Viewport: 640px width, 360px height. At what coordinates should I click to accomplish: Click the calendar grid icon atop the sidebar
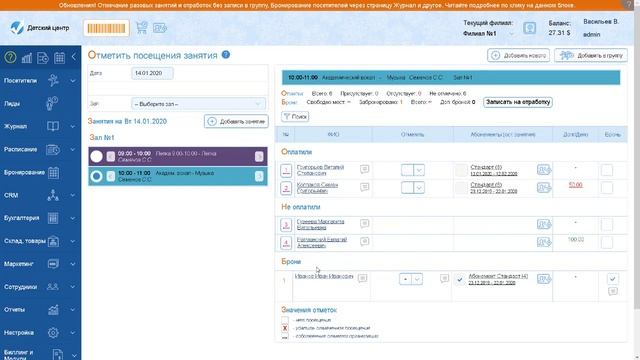click(x=60, y=58)
